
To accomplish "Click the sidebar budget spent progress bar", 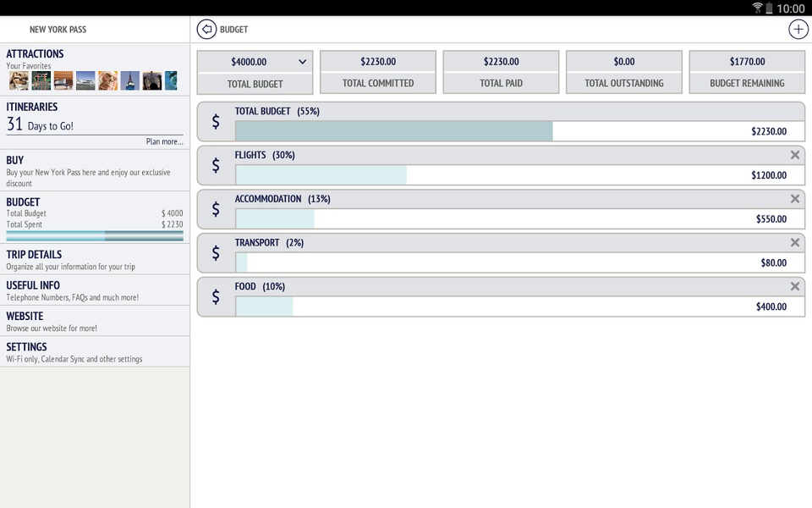I will [95, 236].
